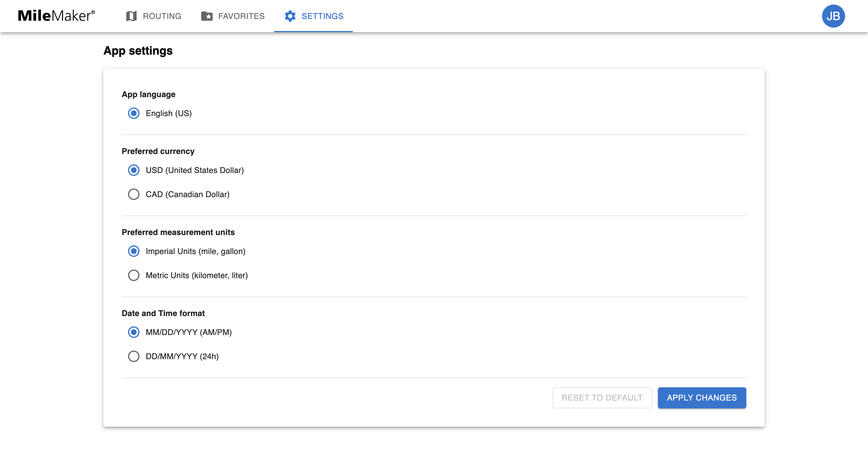This screenshot has width=868, height=454.
Task: Choose CAD (Canadian Dollar) currency
Action: pos(134,194)
